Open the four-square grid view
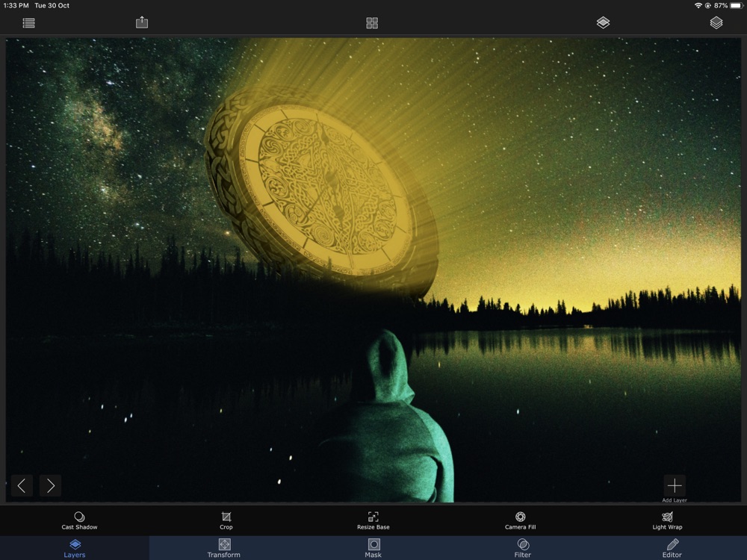747x560 pixels. click(372, 23)
